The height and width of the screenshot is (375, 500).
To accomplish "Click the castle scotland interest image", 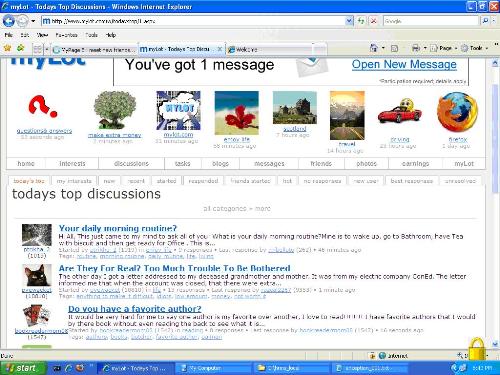I will [x=295, y=107].
